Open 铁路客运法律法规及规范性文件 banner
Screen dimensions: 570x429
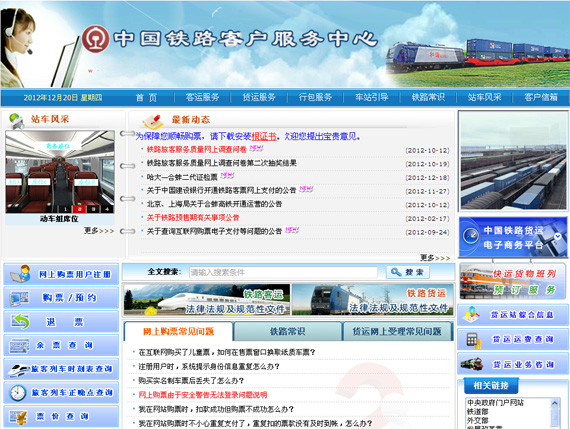click(x=207, y=300)
